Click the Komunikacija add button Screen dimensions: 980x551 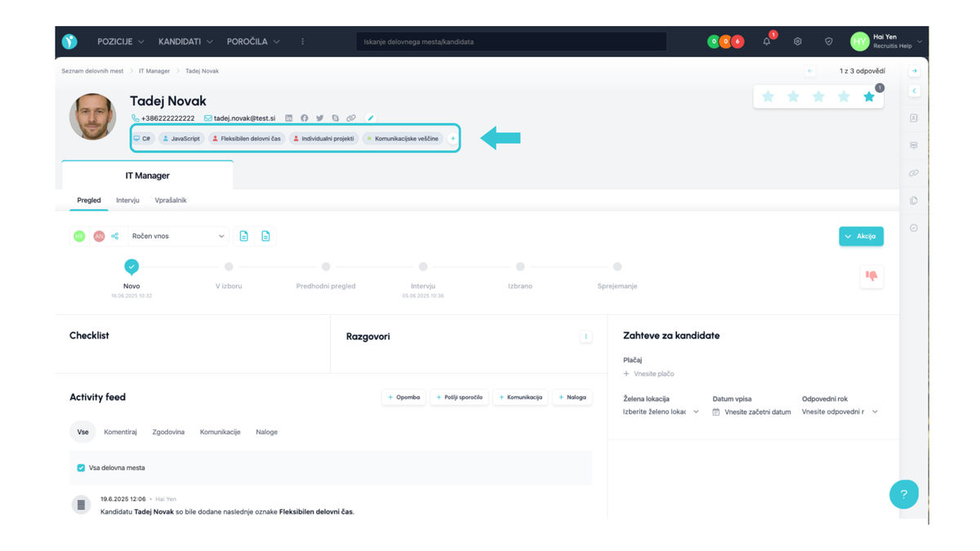tap(520, 398)
